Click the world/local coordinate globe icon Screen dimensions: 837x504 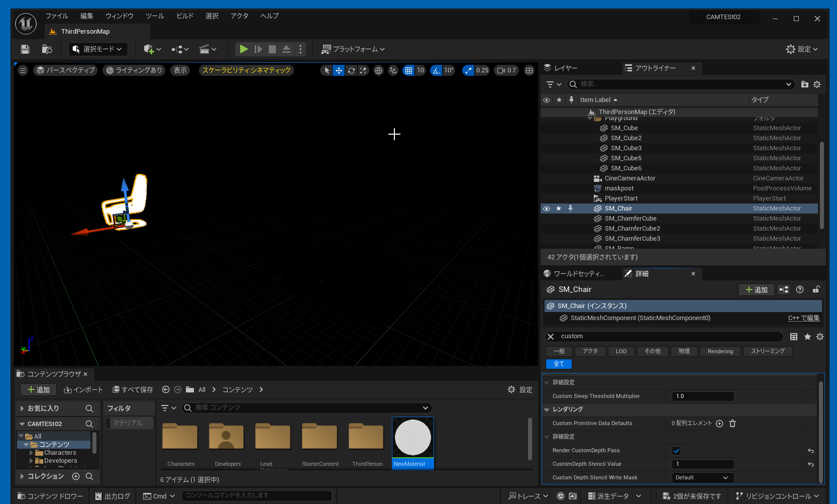[379, 70]
